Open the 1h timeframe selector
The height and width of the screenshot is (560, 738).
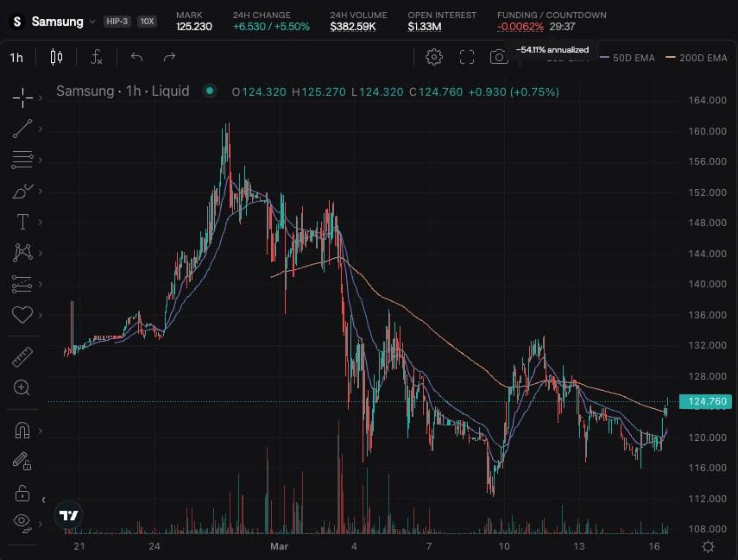click(x=16, y=58)
